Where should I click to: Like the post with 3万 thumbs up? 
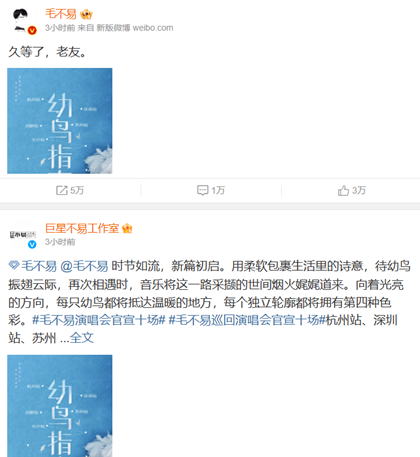click(x=352, y=190)
